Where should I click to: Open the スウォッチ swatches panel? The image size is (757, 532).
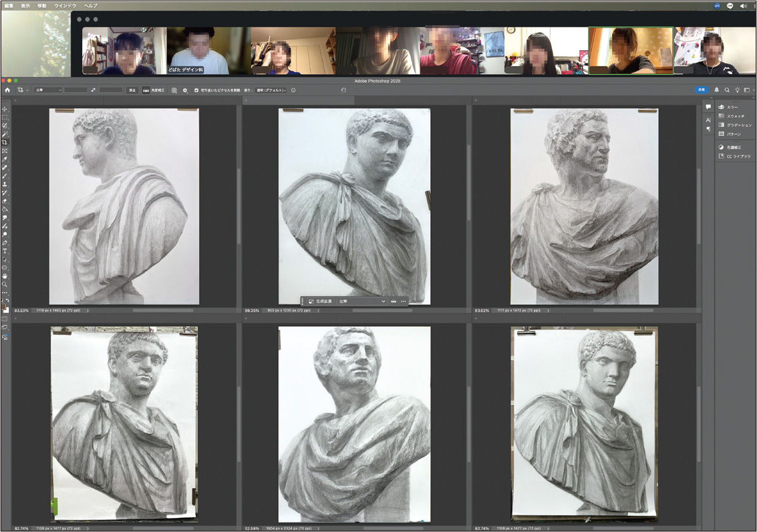coord(735,116)
